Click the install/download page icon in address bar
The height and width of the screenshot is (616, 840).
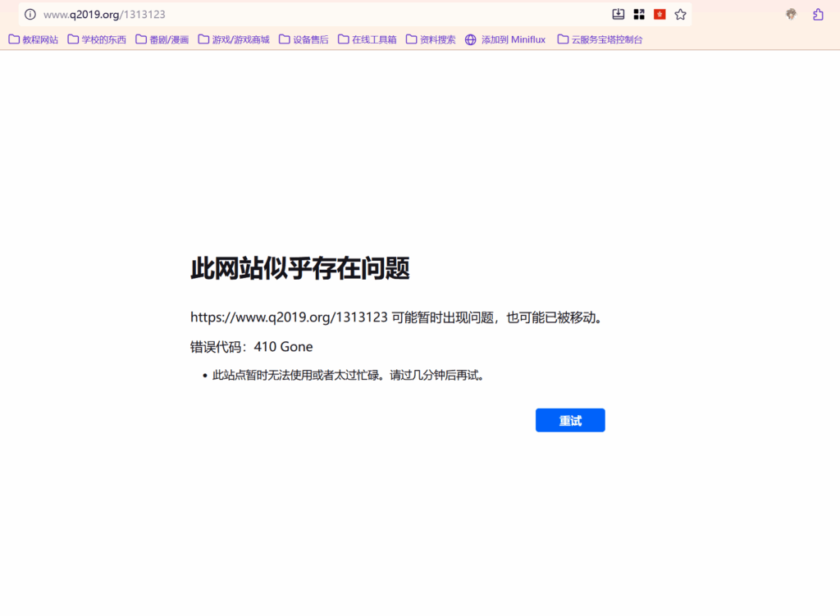(x=619, y=14)
